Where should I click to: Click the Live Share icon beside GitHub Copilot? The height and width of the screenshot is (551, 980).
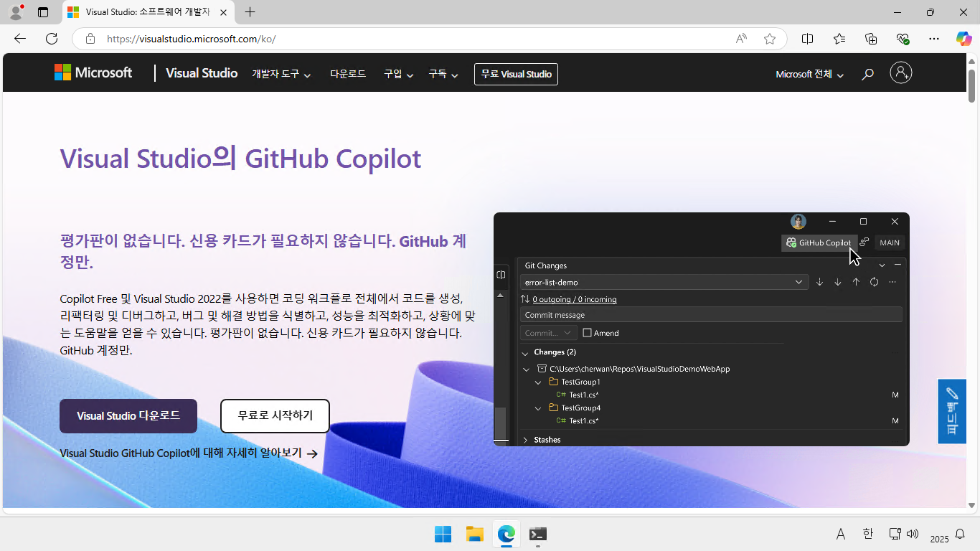click(864, 242)
